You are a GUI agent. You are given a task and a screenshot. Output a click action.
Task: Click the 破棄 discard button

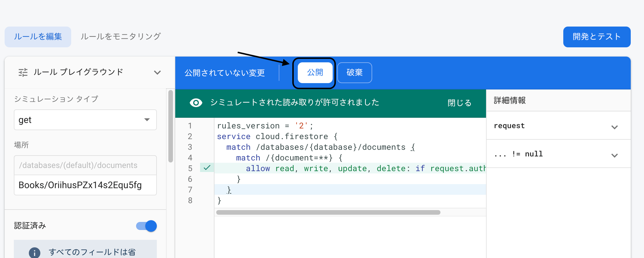[x=355, y=72]
